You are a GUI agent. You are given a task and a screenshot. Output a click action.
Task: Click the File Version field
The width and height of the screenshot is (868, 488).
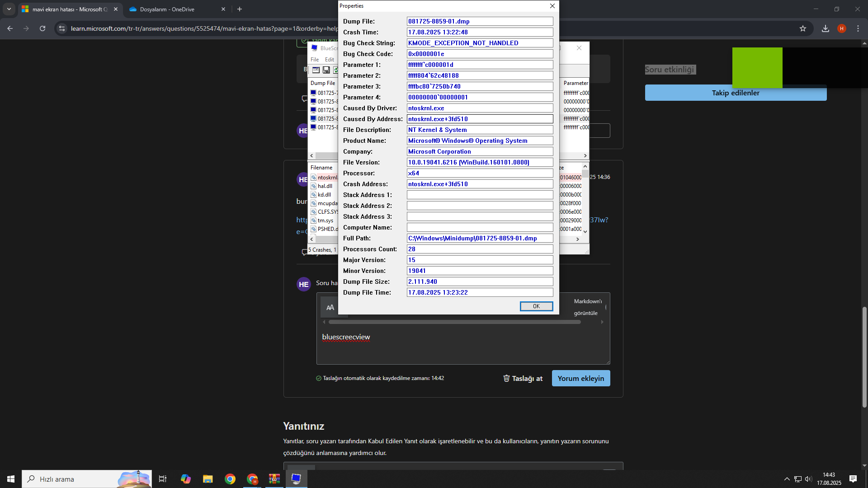pyautogui.click(x=480, y=162)
